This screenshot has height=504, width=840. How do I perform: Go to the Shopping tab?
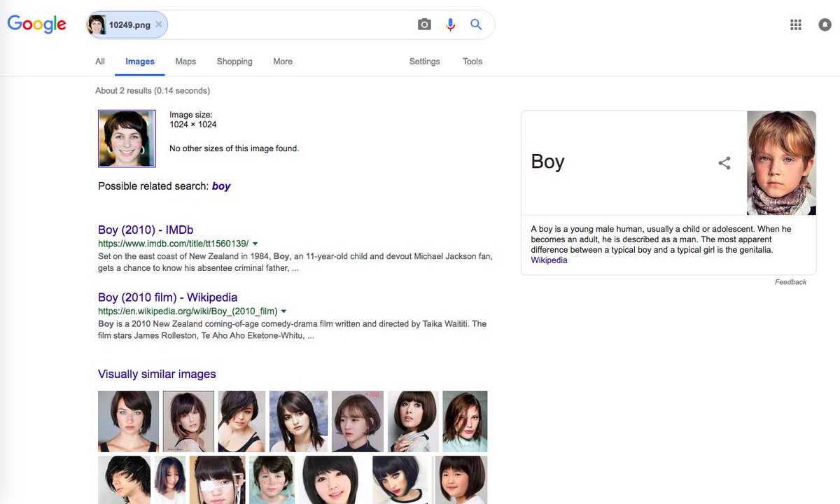click(x=234, y=62)
